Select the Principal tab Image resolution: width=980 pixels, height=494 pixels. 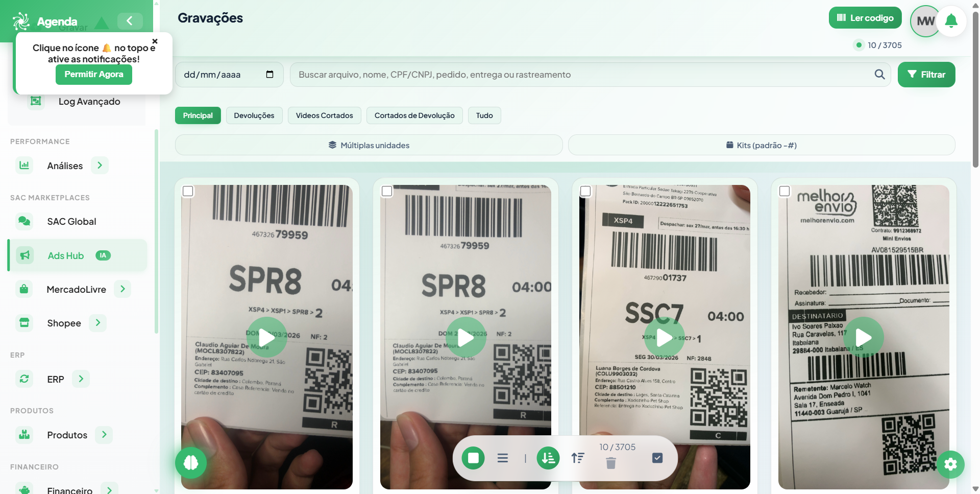198,115
